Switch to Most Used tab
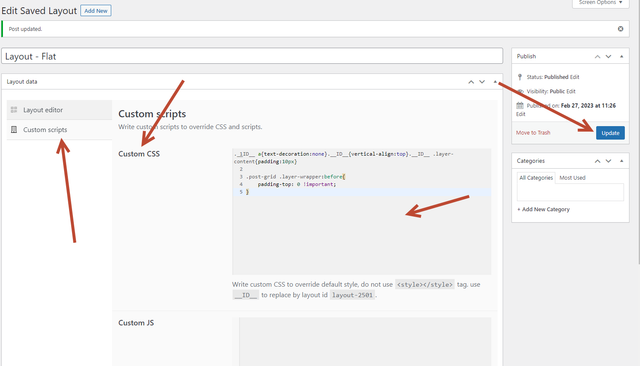The image size is (640, 366). coord(572,178)
